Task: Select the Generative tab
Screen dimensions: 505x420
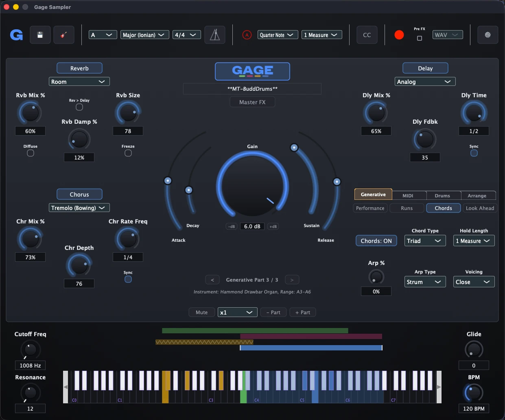Action: pyautogui.click(x=373, y=195)
